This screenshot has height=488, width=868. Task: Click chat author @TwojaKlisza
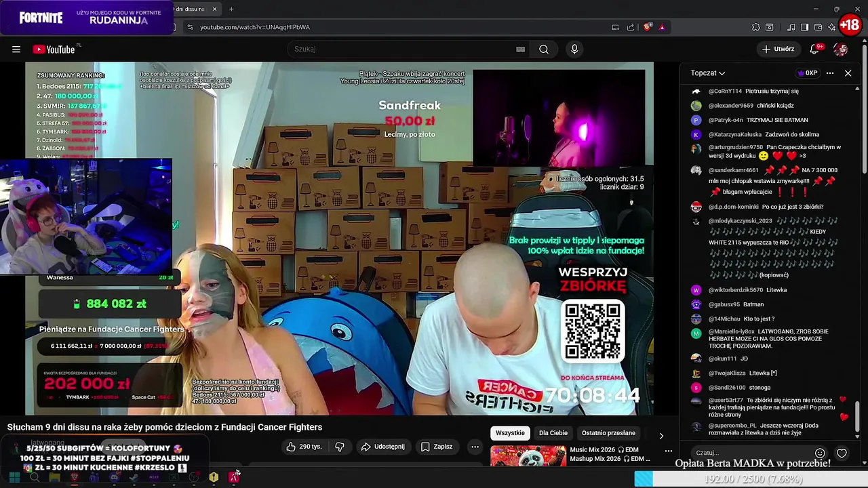point(727,373)
